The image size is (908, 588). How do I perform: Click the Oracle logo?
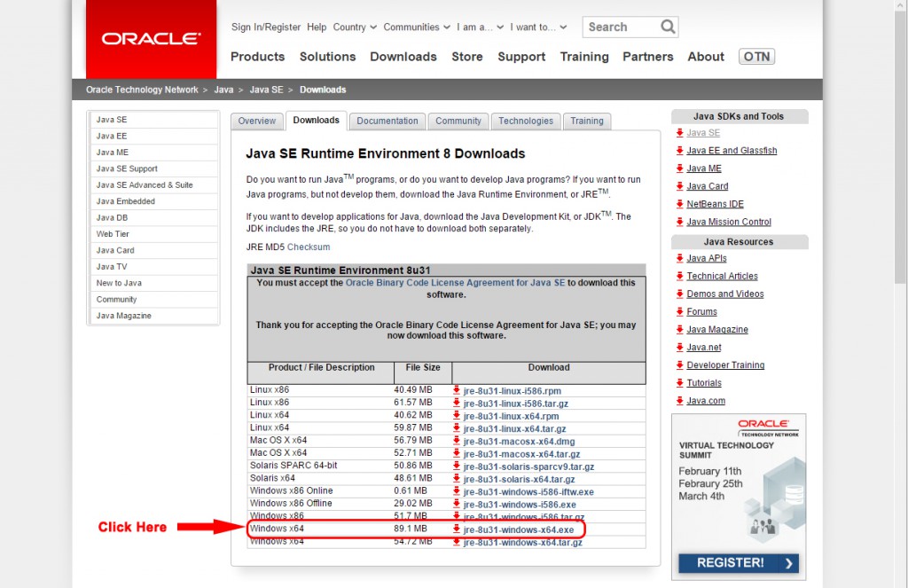(x=151, y=39)
